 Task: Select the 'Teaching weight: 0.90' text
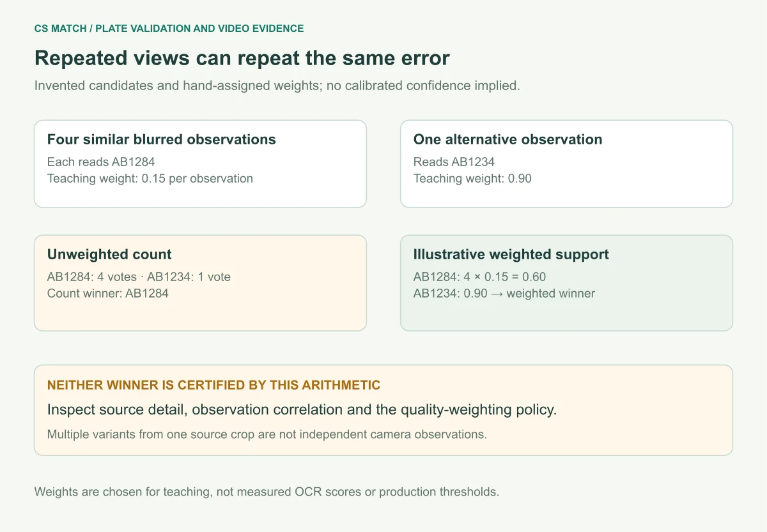472,178
